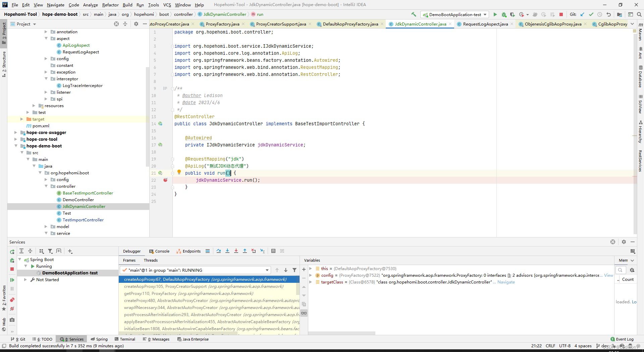The height and width of the screenshot is (352, 644).
Task: Expand all services in Services toolbar
Action: click(21, 251)
